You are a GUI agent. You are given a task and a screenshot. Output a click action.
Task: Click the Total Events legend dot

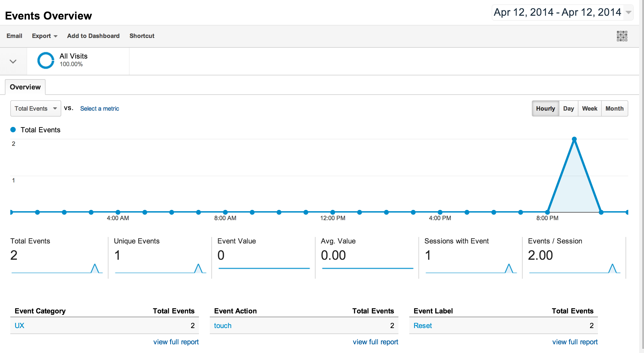(13, 130)
